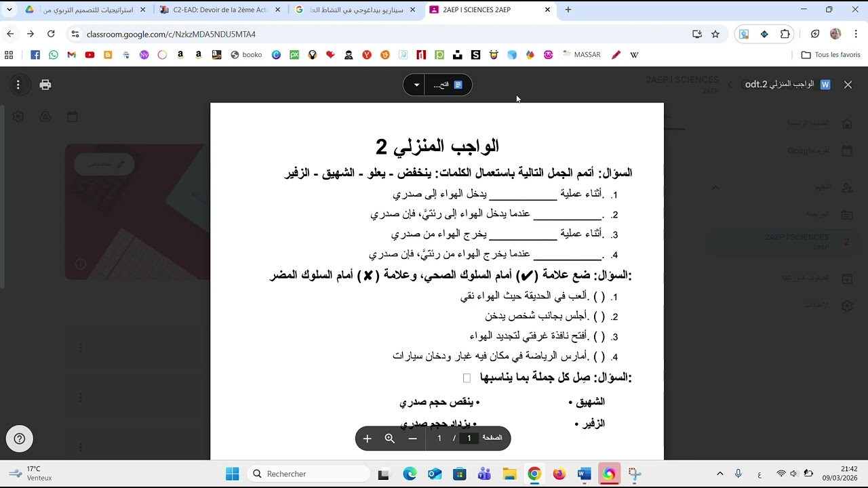Print the document with the printer icon

[45, 85]
